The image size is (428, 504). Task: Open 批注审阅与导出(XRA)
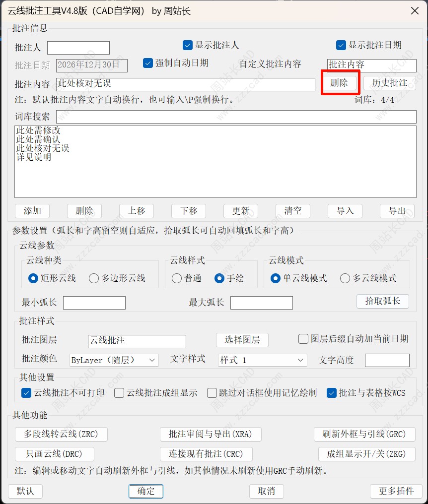click(x=211, y=434)
